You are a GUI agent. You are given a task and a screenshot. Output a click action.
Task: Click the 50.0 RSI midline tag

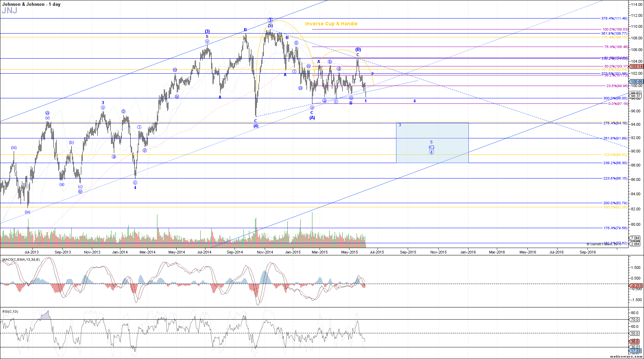[x=635, y=333]
